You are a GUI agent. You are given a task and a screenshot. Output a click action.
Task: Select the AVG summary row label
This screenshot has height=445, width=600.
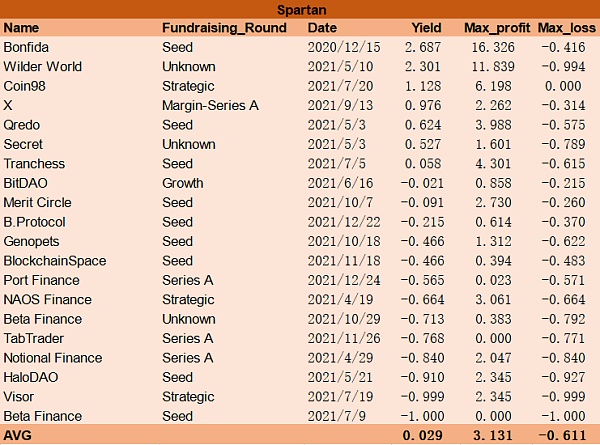coord(17,435)
